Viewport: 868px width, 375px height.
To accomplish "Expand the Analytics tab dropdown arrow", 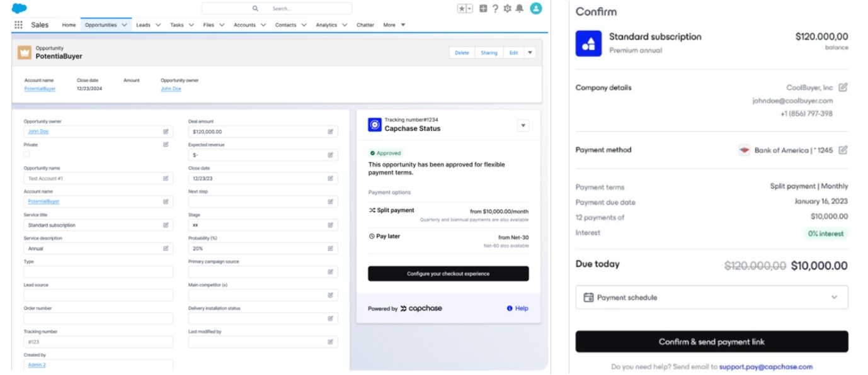I will [344, 25].
